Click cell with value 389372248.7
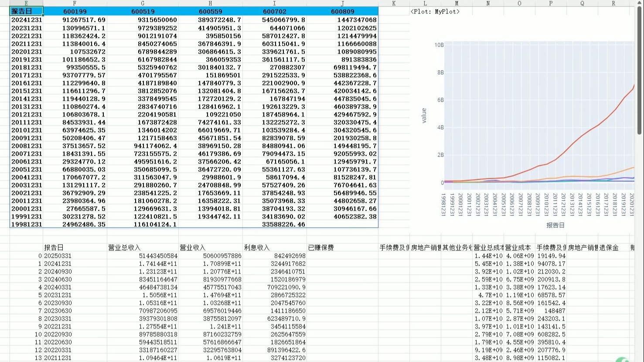 [x=210, y=20]
